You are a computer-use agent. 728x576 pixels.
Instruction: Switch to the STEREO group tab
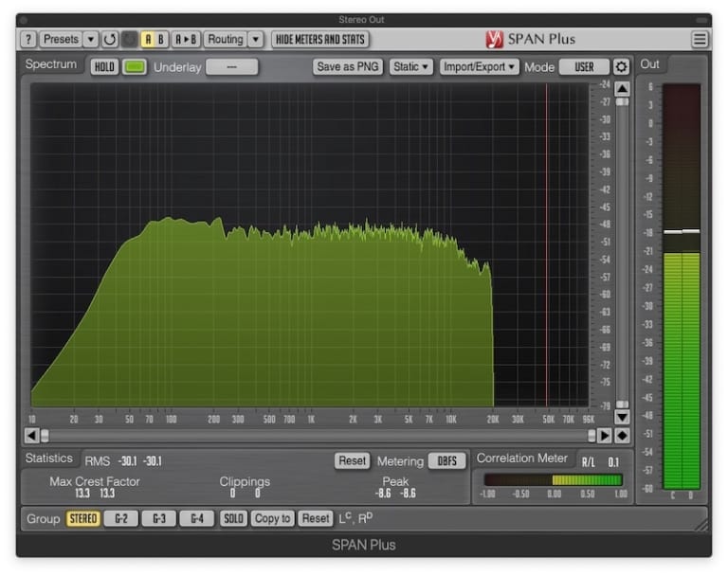click(83, 518)
